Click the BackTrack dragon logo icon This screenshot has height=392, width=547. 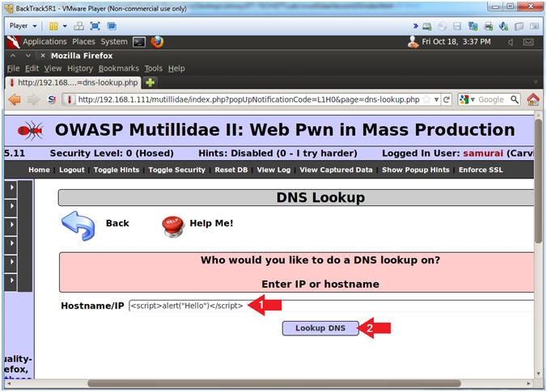[x=13, y=42]
